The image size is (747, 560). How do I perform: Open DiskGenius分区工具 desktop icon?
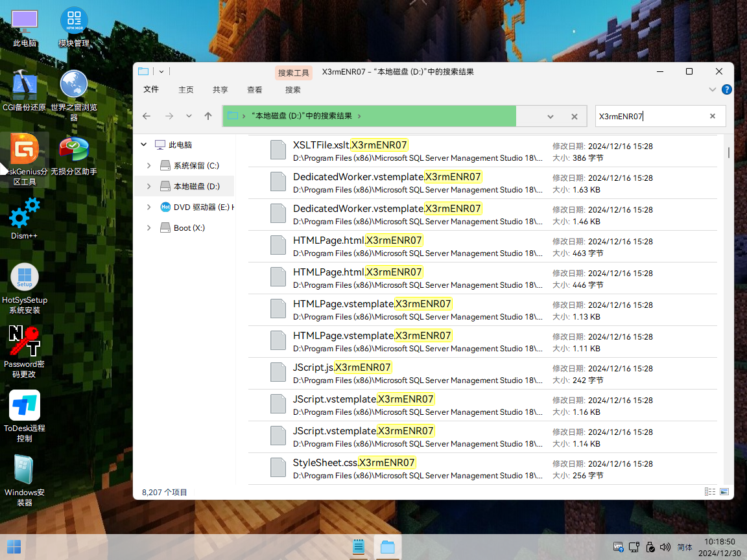click(25, 159)
